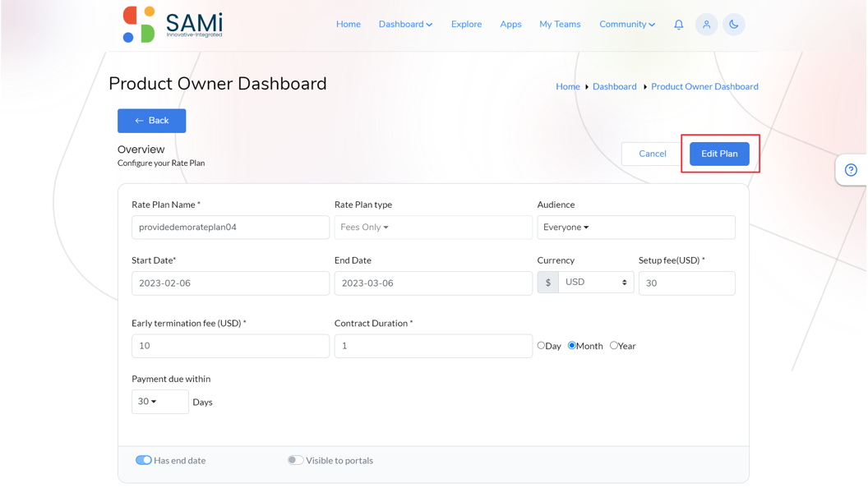Click the End Date field
This screenshot has width=868, height=497.
(433, 283)
